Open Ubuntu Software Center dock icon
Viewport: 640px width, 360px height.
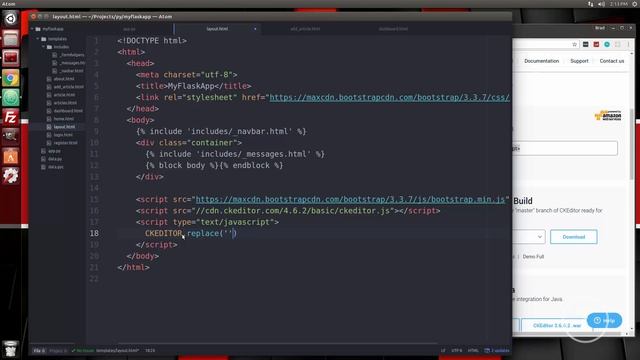tap(11, 157)
